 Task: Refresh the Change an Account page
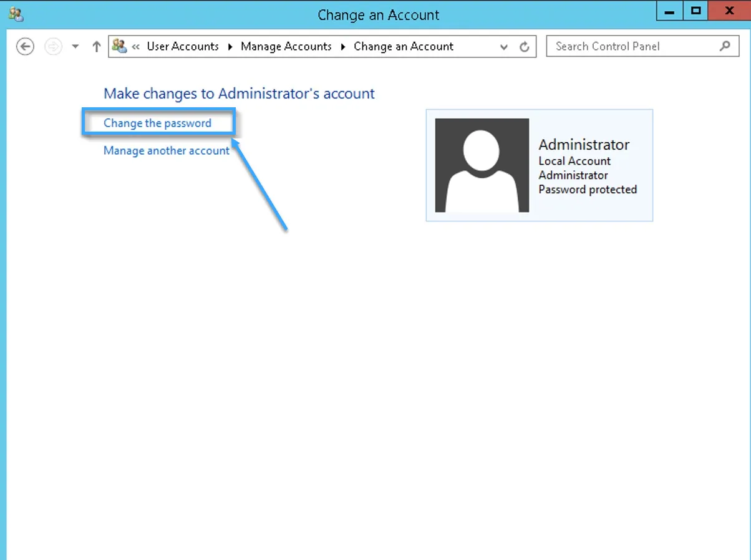click(x=524, y=47)
